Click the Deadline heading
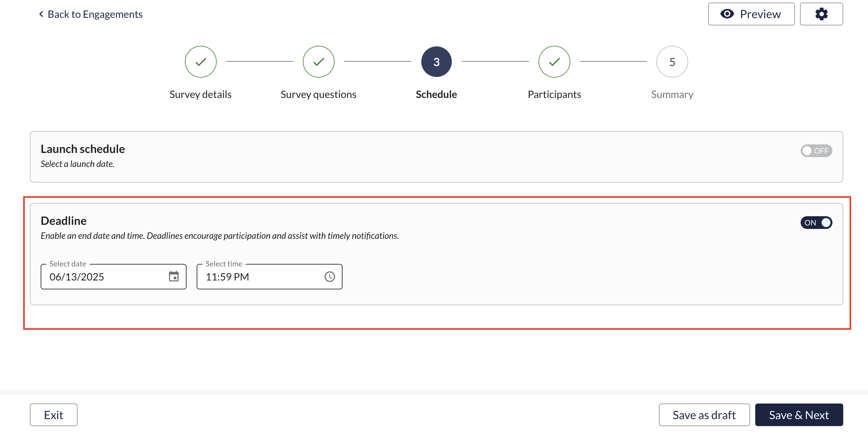This screenshot has height=435, width=868. coord(63,221)
